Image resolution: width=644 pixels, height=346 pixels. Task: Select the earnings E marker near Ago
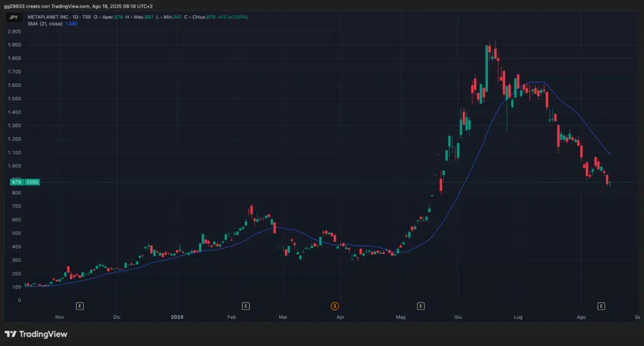tap(601, 306)
